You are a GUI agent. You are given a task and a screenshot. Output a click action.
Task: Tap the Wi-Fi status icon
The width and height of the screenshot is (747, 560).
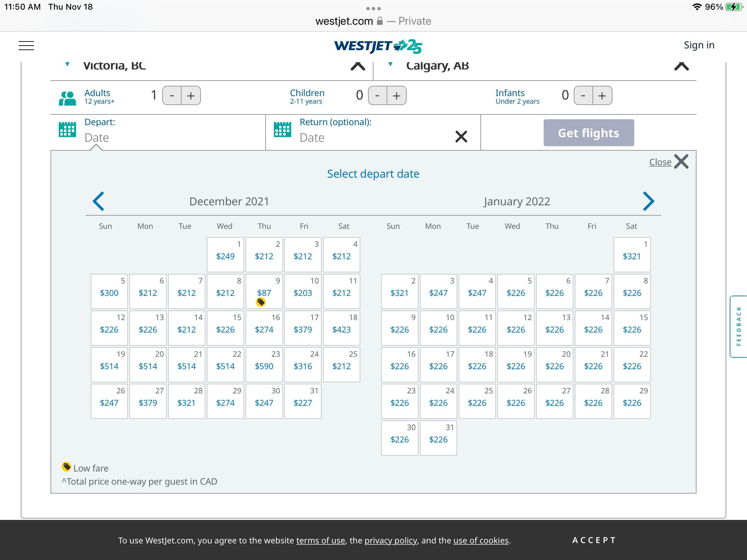tap(697, 7)
